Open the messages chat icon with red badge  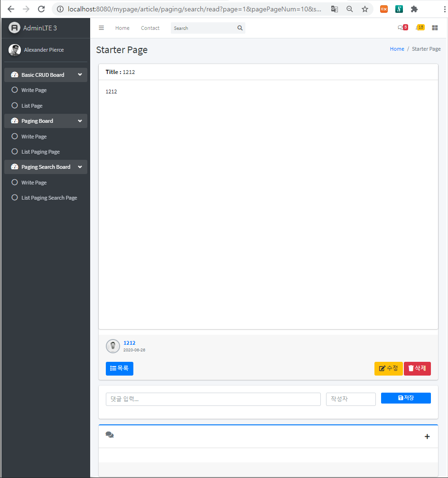coord(402,28)
